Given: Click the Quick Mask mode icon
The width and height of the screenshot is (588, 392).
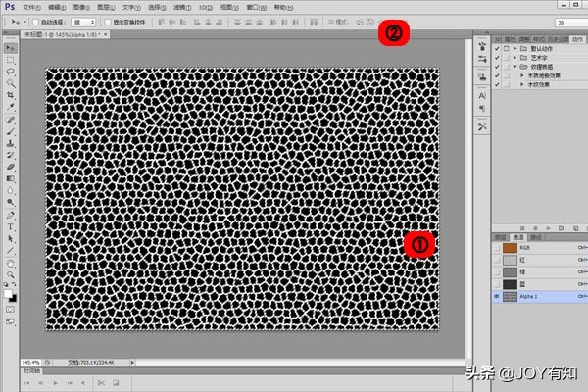Looking at the screenshot, I should coord(10,309).
